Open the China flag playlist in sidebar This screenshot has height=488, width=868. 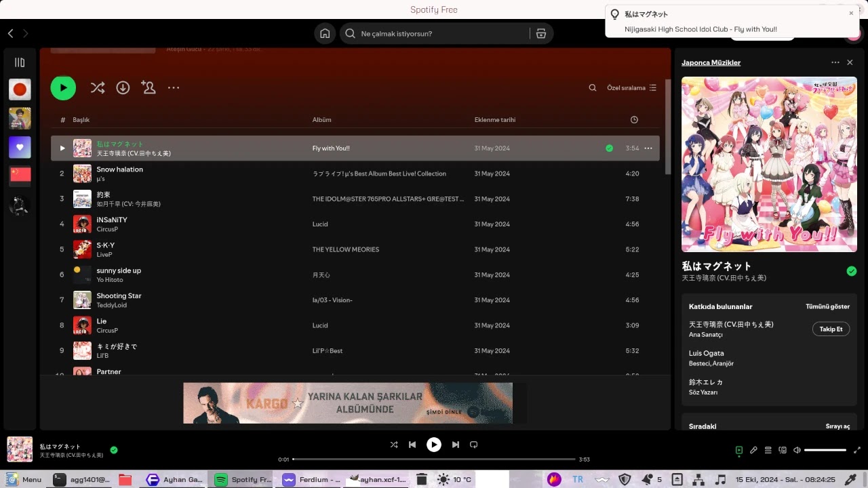(x=20, y=176)
